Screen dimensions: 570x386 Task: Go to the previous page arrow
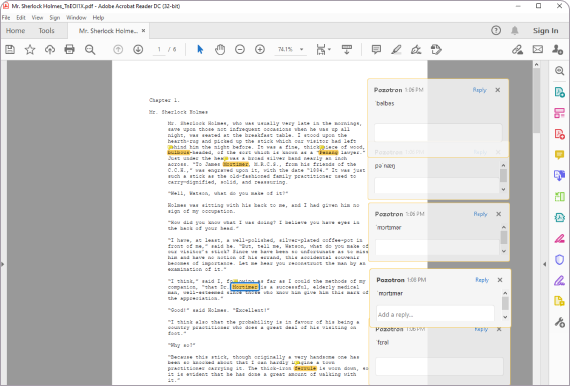118,49
